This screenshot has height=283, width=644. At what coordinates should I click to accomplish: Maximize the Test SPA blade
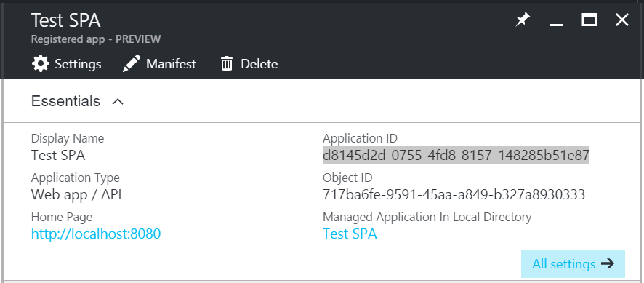589,20
